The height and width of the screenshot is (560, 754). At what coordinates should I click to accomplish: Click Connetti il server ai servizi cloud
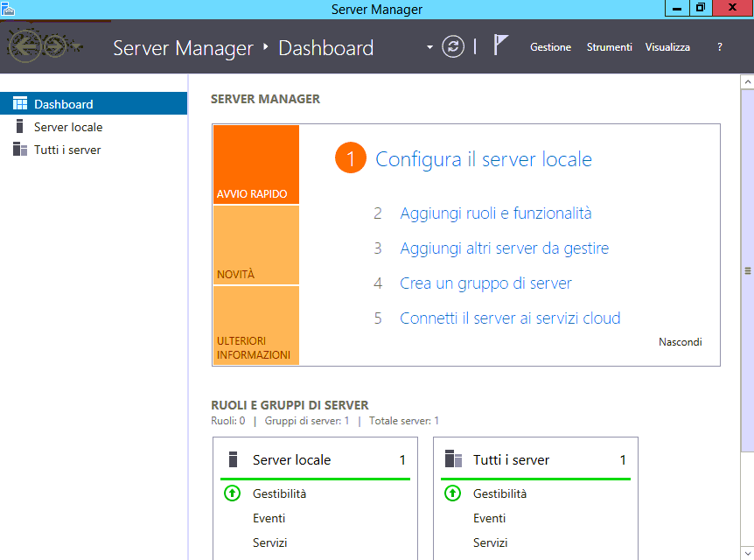click(510, 318)
